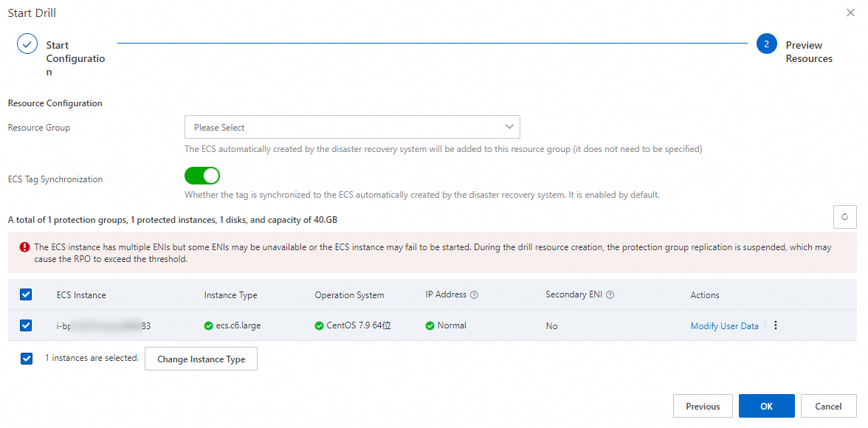
Task: Toggle ECS Tag Synchronization switch off
Action: (x=202, y=176)
